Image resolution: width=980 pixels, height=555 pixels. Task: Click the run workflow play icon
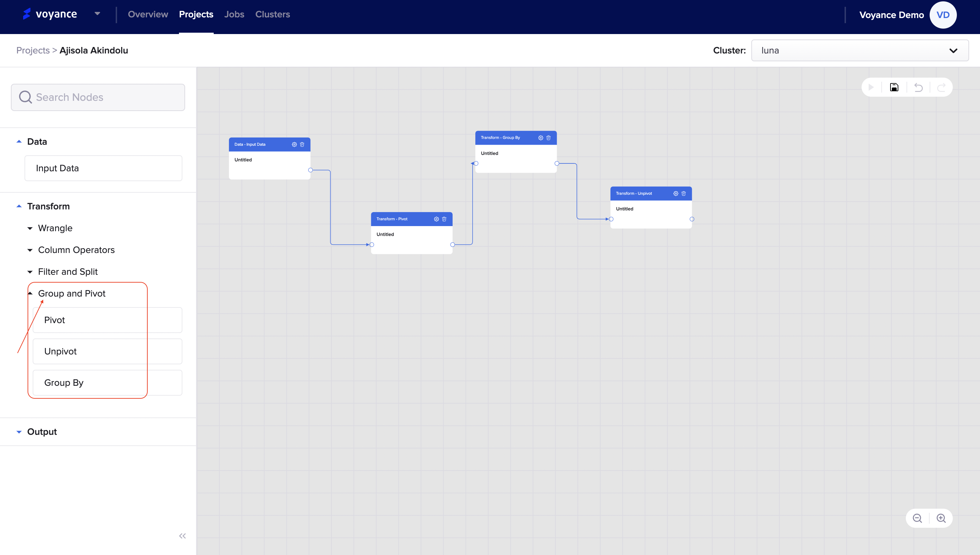(871, 87)
